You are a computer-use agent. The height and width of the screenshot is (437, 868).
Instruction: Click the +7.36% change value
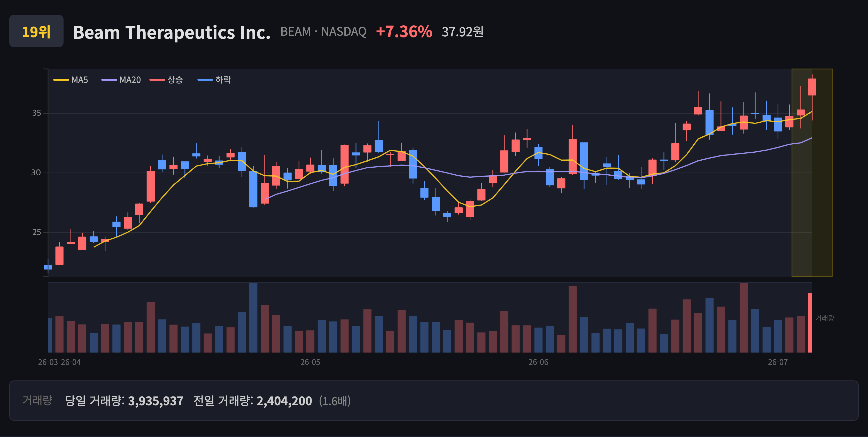coord(404,32)
